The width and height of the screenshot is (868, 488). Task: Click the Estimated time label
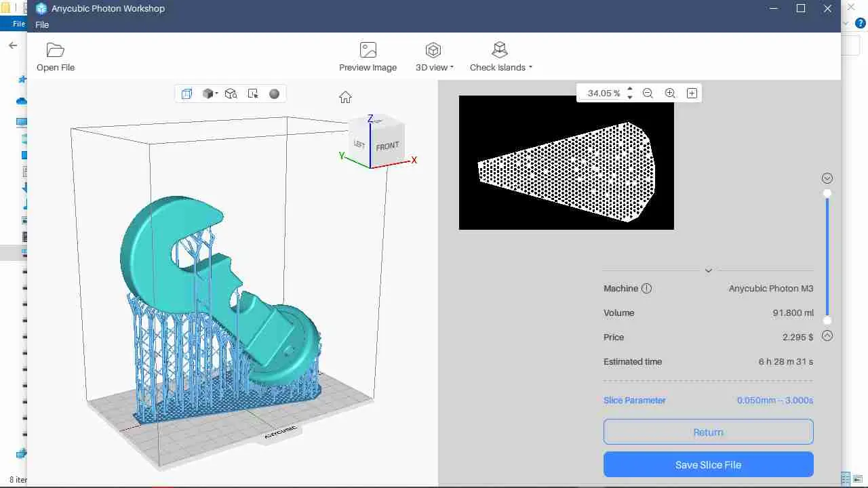633,362
